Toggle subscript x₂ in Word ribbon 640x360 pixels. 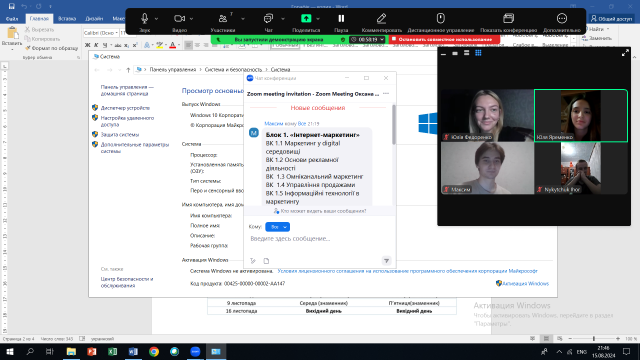tap(127, 45)
